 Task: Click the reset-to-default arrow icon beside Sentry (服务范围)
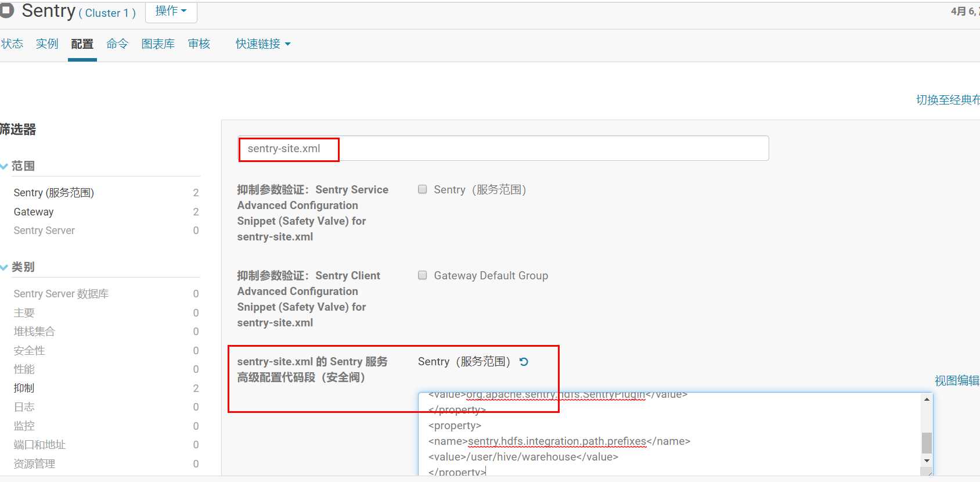click(x=524, y=362)
